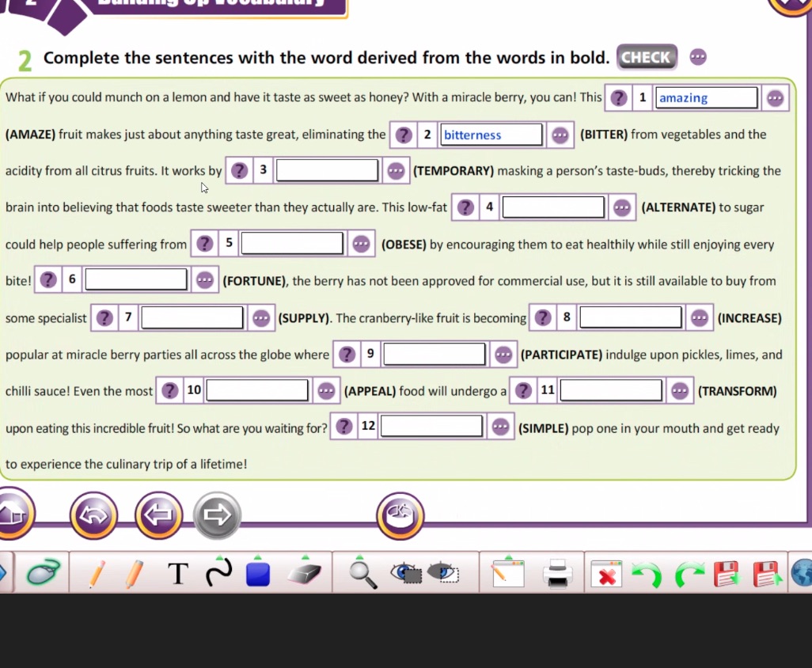Click the CHECK button
Image resolution: width=812 pixels, height=668 pixels.
coord(647,57)
